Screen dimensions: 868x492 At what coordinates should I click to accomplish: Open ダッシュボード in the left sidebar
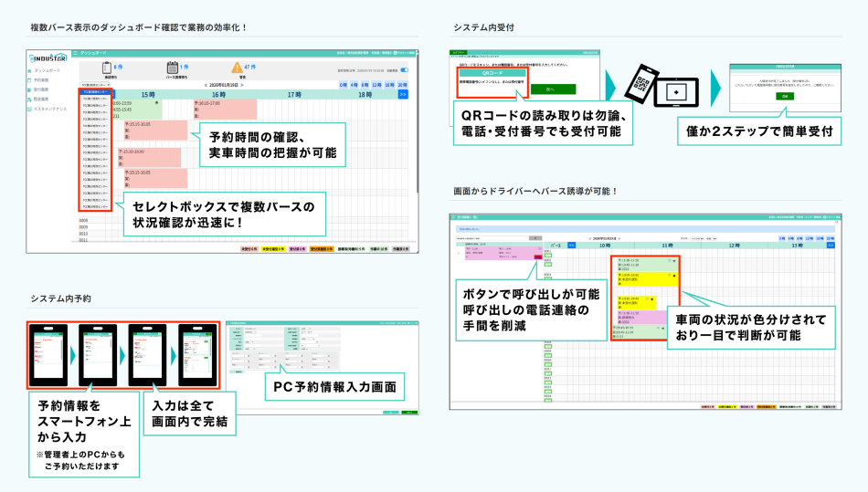[x=48, y=70]
